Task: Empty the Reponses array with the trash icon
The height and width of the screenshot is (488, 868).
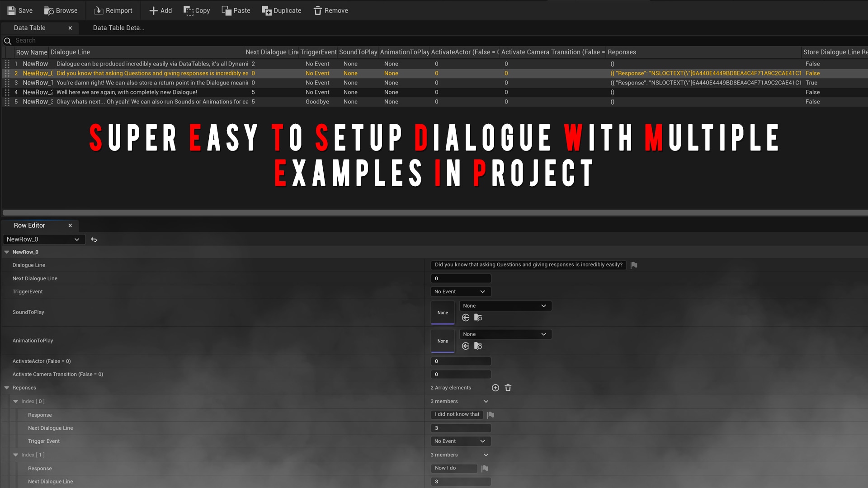Action: [508, 388]
